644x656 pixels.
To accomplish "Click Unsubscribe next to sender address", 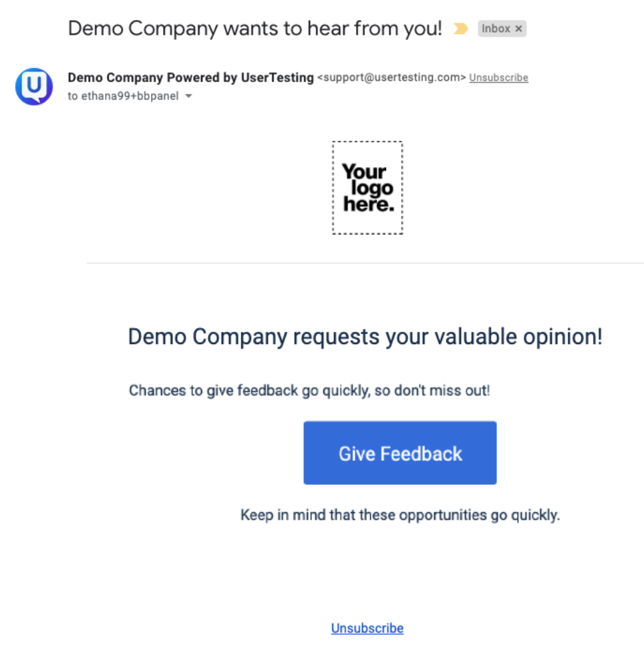I will pyautogui.click(x=498, y=77).
